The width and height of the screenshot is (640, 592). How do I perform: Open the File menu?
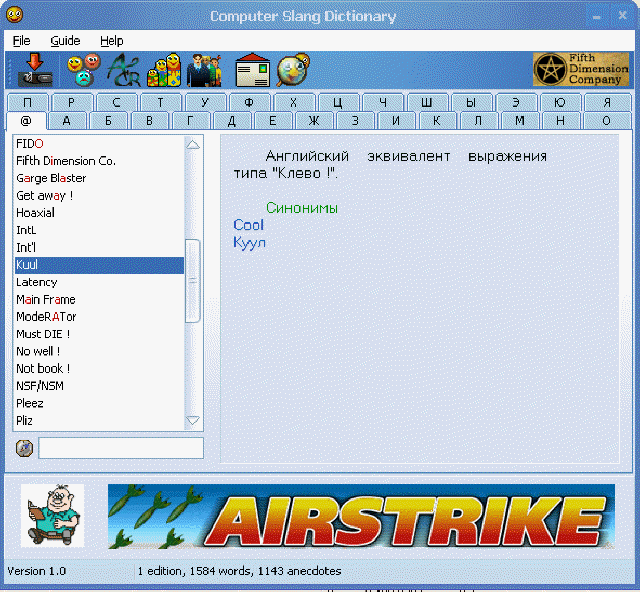[21, 41]
